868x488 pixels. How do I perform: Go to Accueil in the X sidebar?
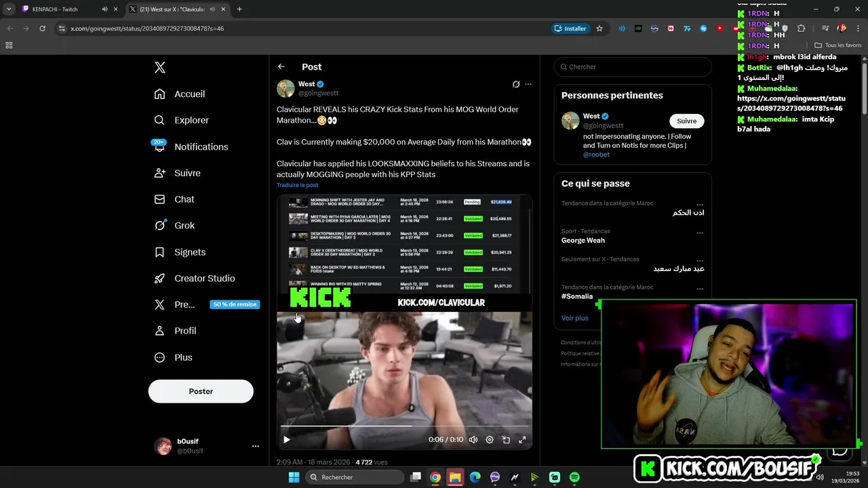pos(180,94)
